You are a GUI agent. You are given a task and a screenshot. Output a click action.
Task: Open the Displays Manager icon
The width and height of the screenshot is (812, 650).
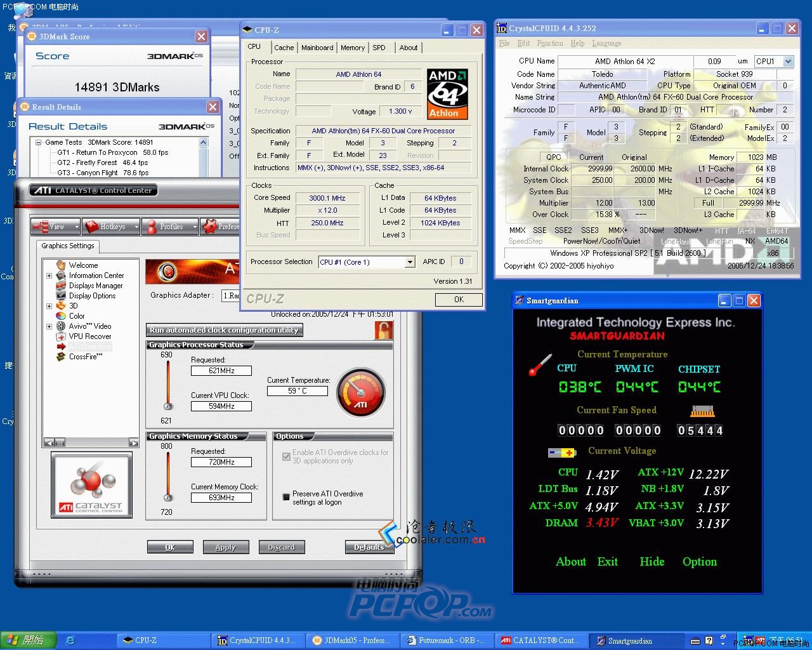[x=61, y=286]
